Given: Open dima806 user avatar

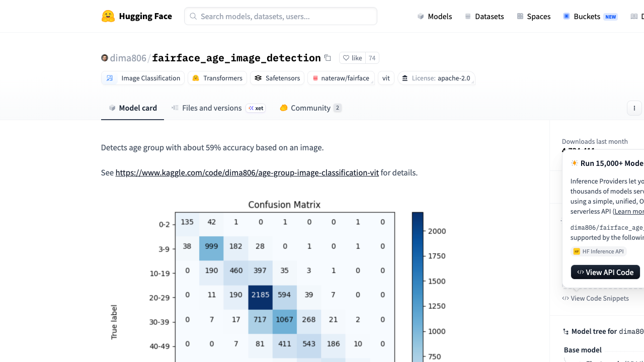Looking at the screenshot, I should pyautogui.click(x=105, y=58).
